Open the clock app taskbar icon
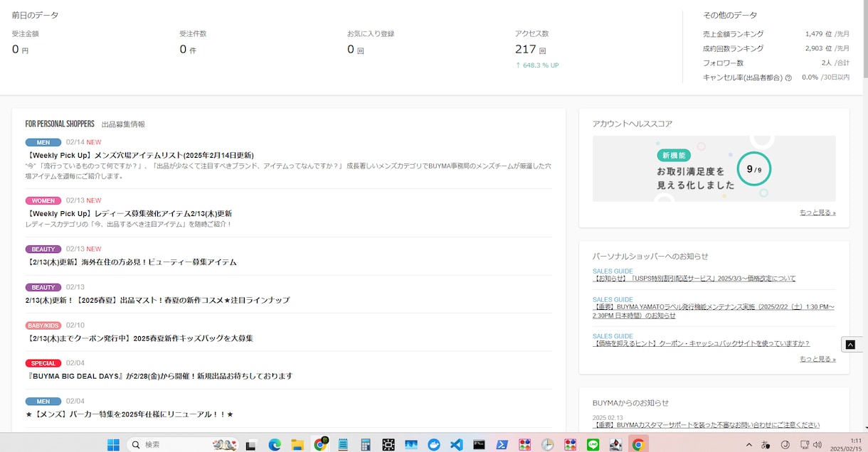Image resolution: width=868 pixels, height=452 pixels. pos(548,445)
